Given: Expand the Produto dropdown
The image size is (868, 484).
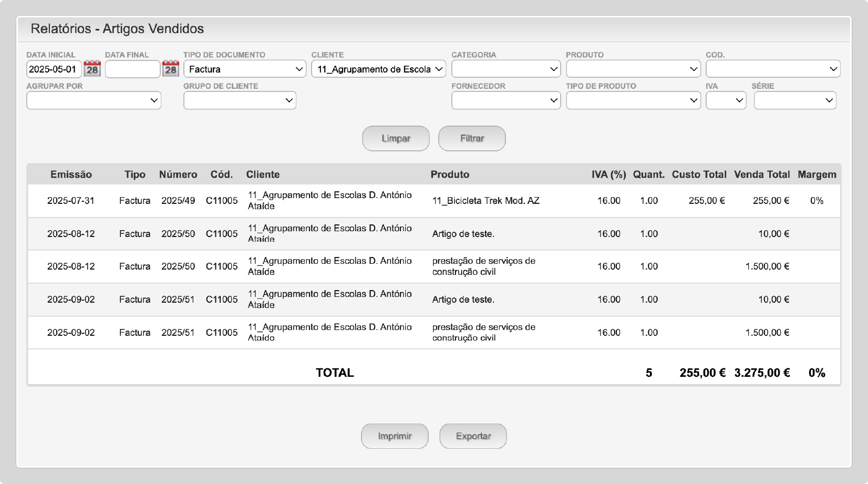Looking at the screenshot, I should click(x=633, y=69).
